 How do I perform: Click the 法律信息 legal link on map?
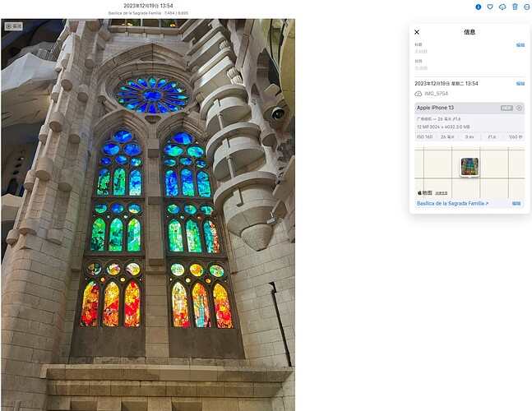pos(441,193)
